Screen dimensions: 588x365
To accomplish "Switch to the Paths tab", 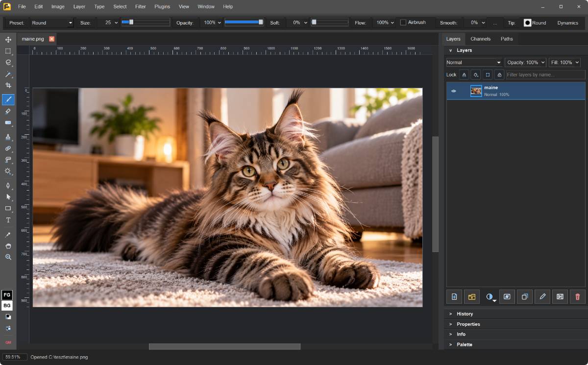I will (x=507, y=39).
